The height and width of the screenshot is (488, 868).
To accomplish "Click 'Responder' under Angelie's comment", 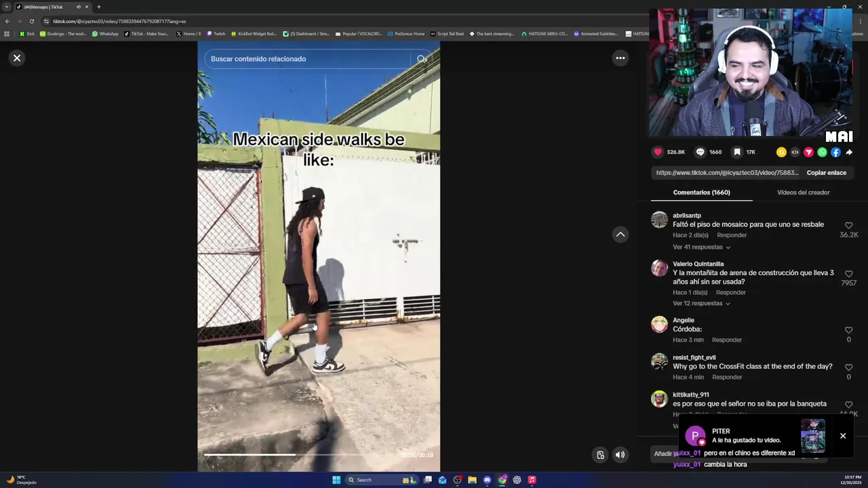I will coord(727,340).
